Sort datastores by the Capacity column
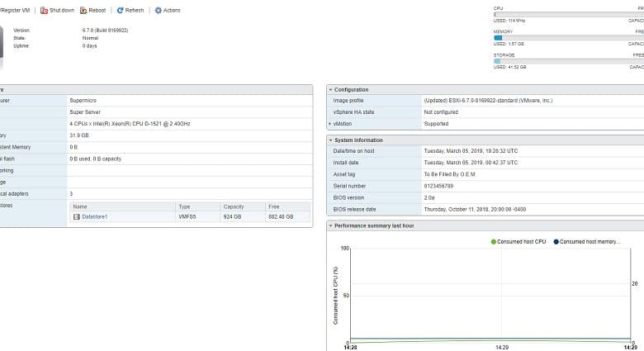 click(242, 206)
